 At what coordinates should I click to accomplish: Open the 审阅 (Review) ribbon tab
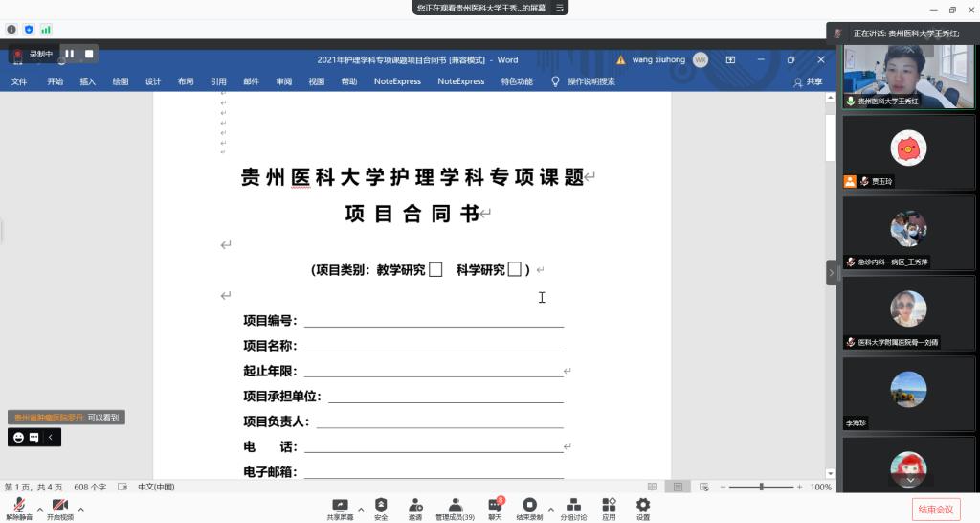coord(284,82)
